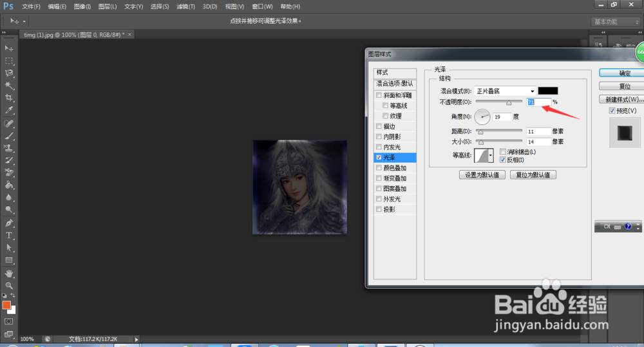Image resolution: width=644 pixels, height=347 pixels.
Task: Open the 滤镜(T) menu
Action: pyautogui.click(x=185, y=6)
